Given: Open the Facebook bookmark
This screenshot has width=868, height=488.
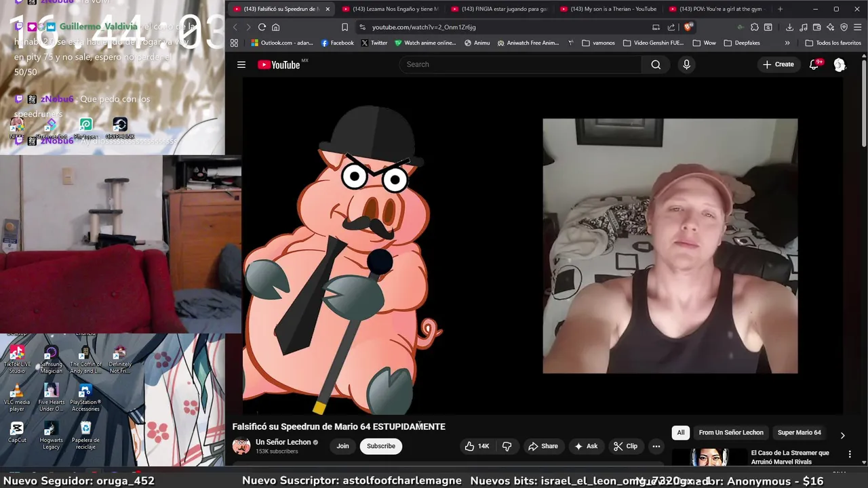Looking at the screenshot, I should pyautogui.click(x=337, y=43).
